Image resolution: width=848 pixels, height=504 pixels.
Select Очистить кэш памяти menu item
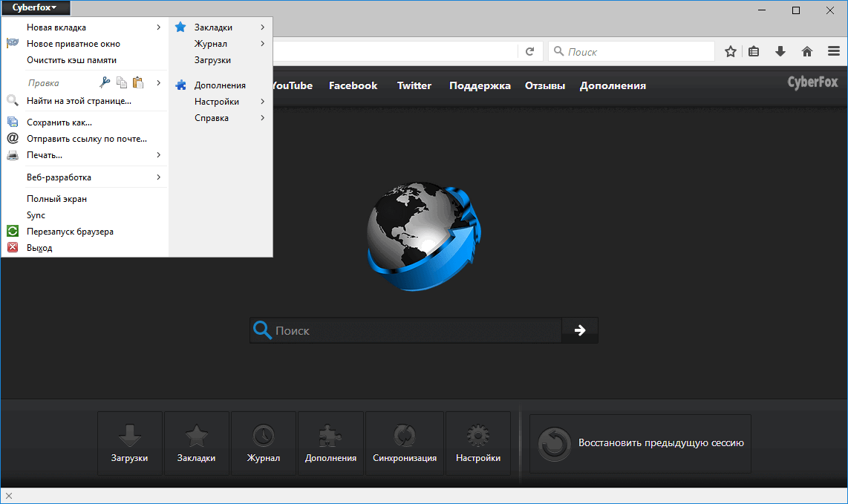point(85,60)
